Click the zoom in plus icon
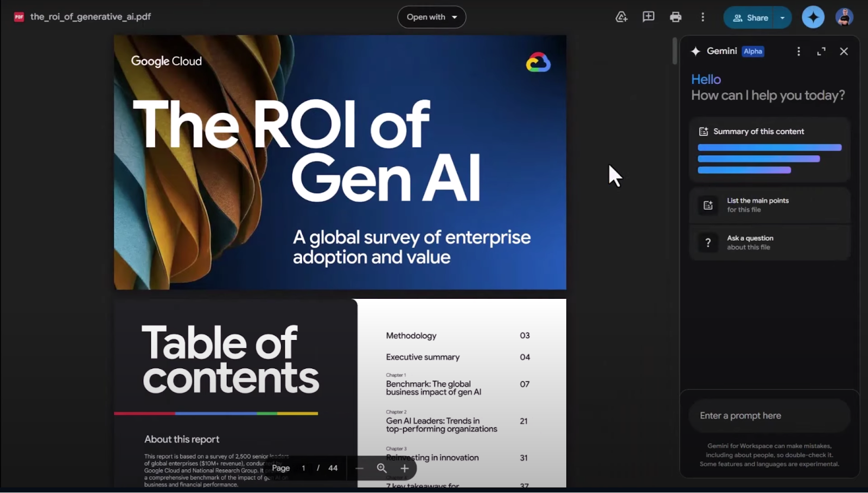This screenshot has width=868, height=493. pyautogui.click(x=404, y=468)
